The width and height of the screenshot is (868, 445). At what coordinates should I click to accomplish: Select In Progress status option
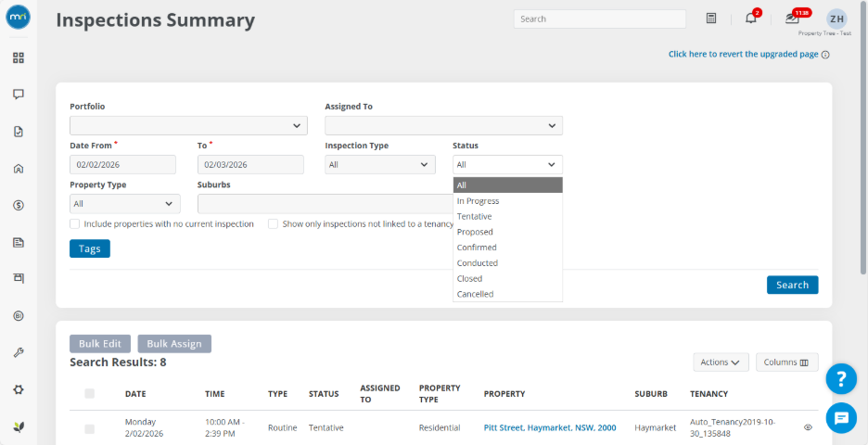point(507,201)
